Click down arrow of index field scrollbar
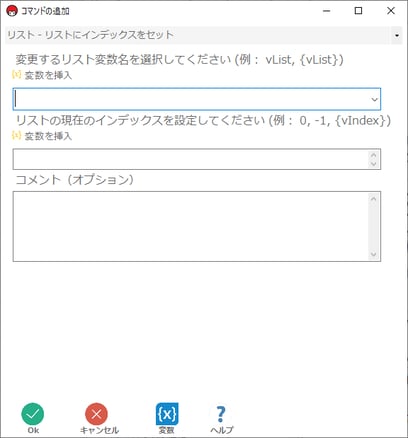 coord(373,164)
